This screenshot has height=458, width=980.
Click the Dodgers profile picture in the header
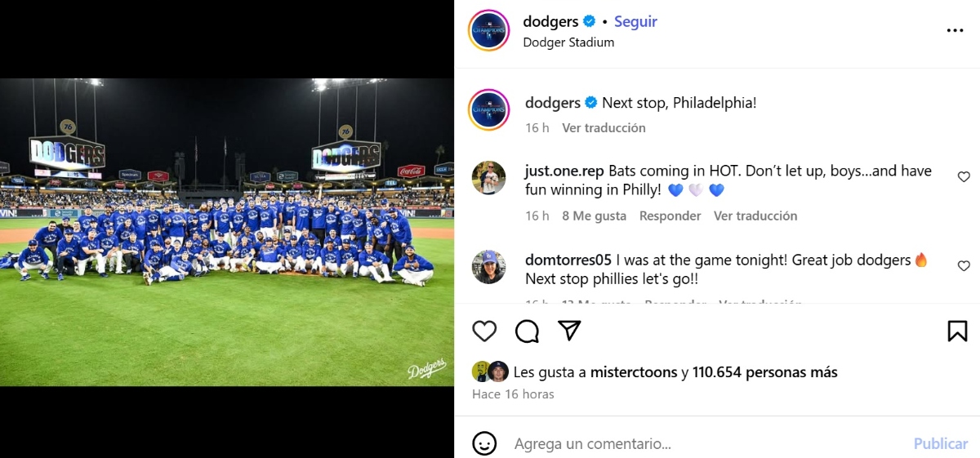(489, 30)
